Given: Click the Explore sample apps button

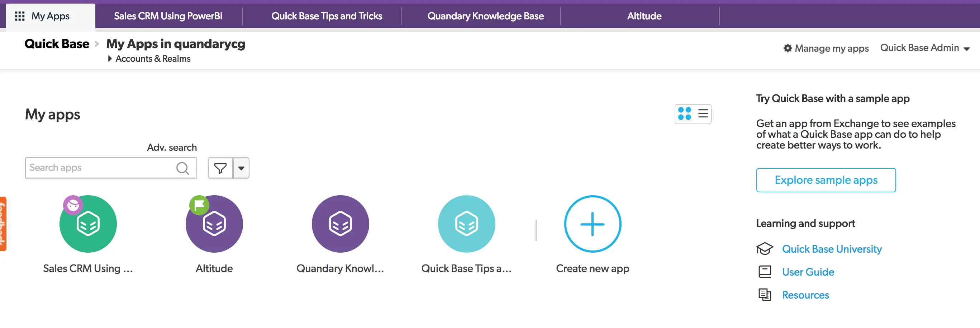Looking at the screenshot, I should click(826, 180).
